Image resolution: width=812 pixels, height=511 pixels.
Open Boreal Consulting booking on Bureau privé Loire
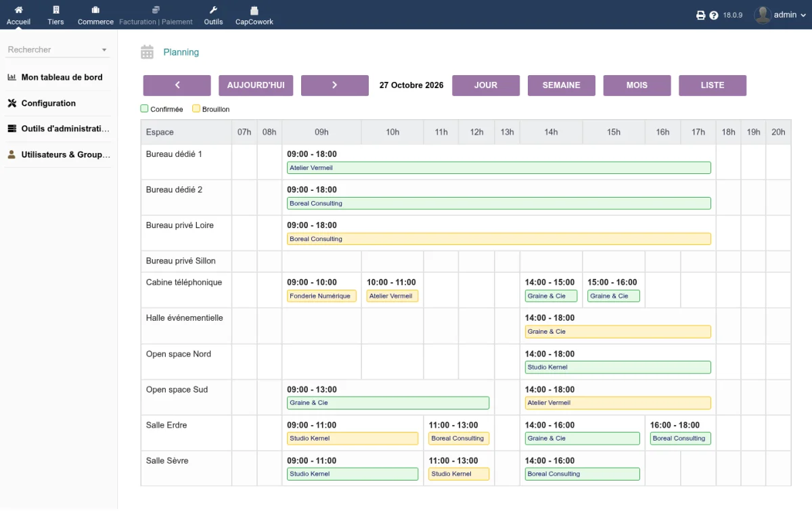pos(499,239)
